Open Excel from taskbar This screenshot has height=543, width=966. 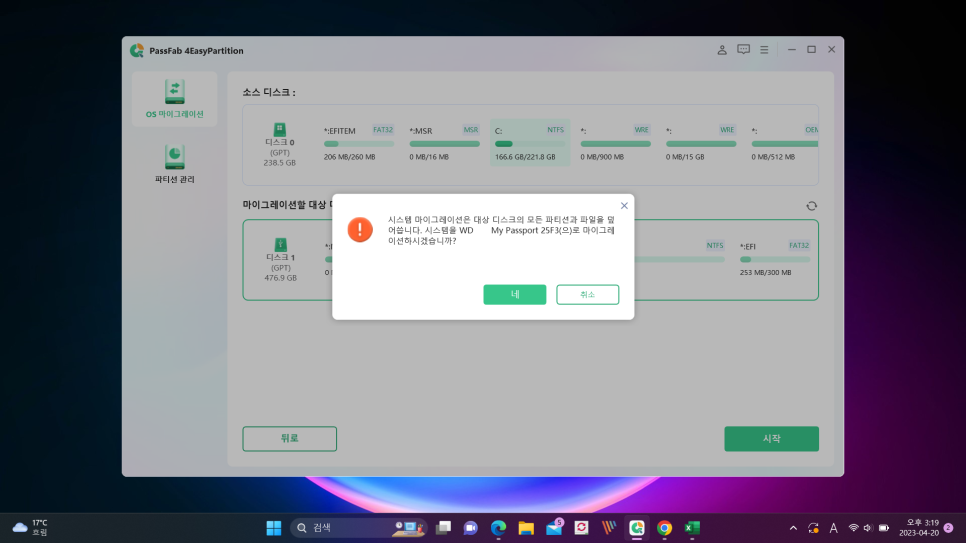click(x=692, y=528)
